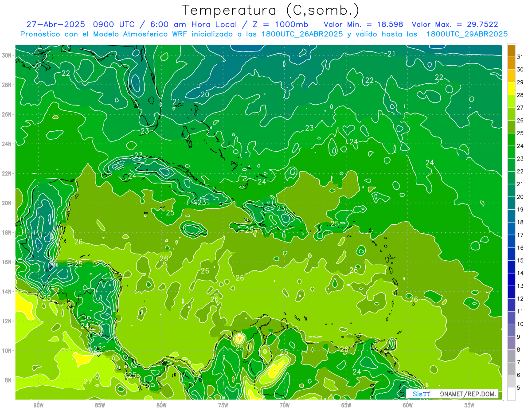Click color bar label '18'
This screenshot has height=411, width=532.
(520, 222)
